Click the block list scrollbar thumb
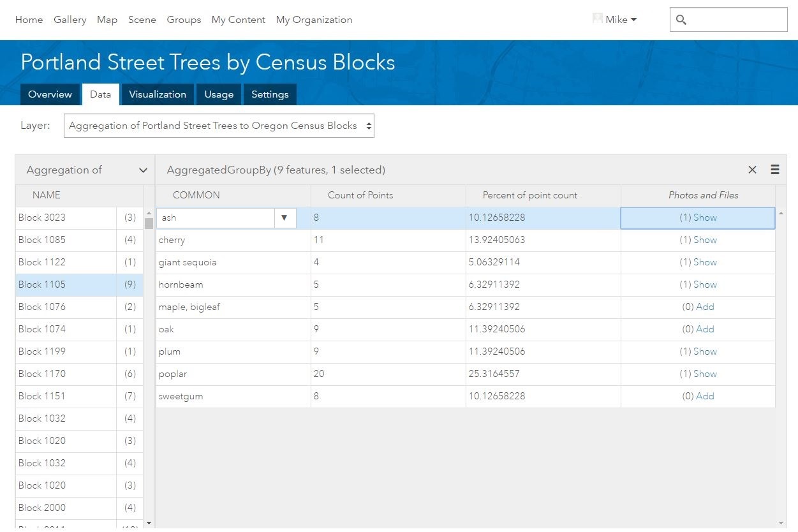 149,223
